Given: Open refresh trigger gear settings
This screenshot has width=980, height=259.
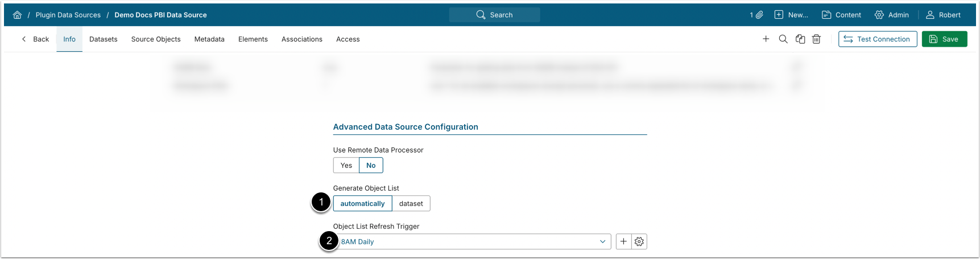Looking at the screenshot, I should pos(639,241).
